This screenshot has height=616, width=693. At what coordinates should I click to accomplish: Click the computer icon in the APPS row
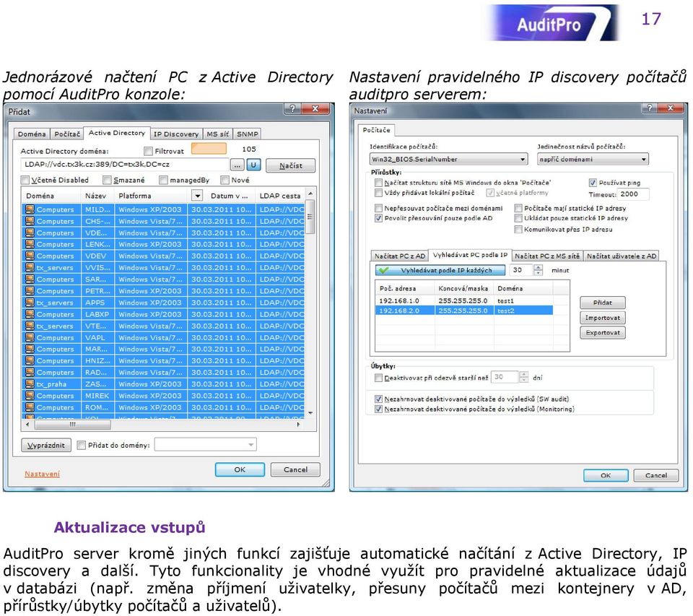pyautogui.click(x=30, y=303)
